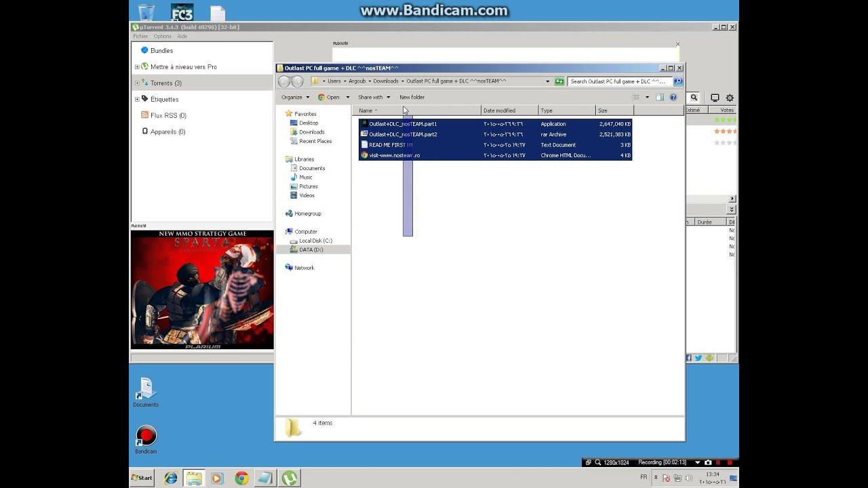Switch to uTorrent in taskbar

click(290, 479)
